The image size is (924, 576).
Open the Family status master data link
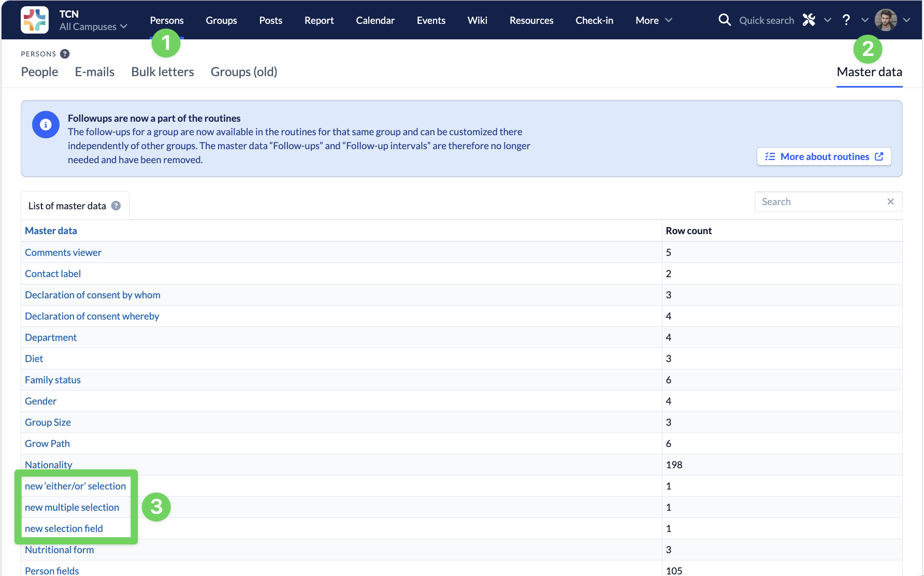click(x=53, y=380)
